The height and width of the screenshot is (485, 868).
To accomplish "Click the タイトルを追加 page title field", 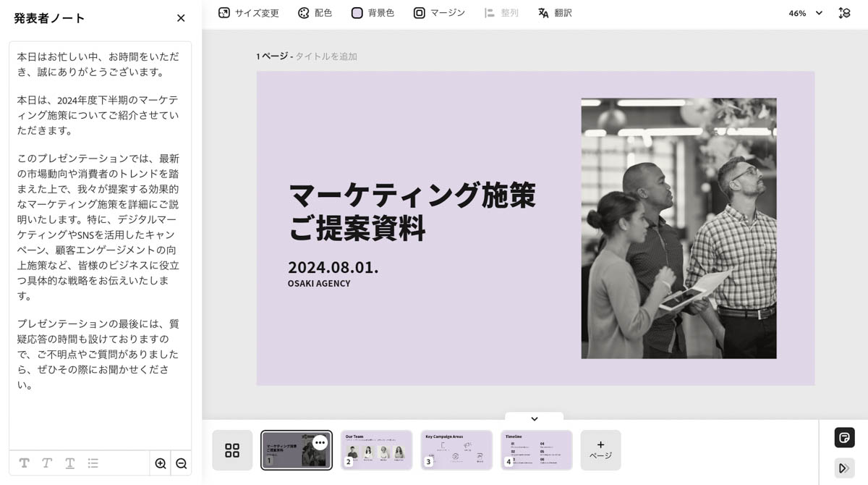I will (326, 56).
